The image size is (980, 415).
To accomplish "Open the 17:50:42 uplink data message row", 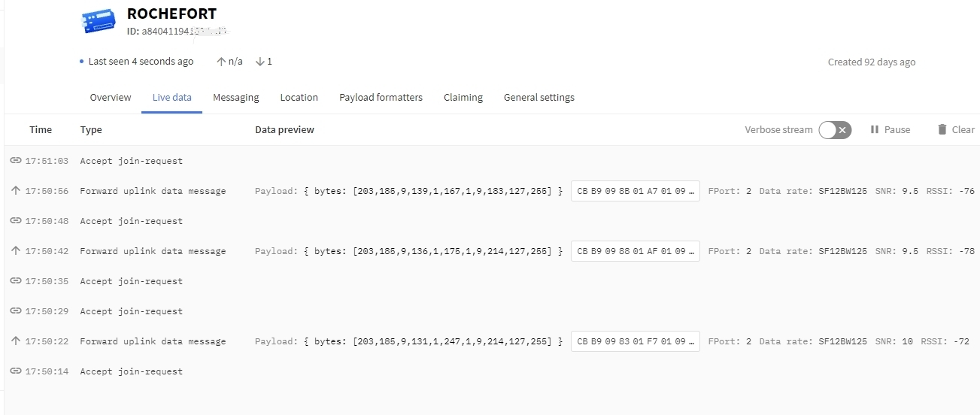I will click(x=153, y=251).
